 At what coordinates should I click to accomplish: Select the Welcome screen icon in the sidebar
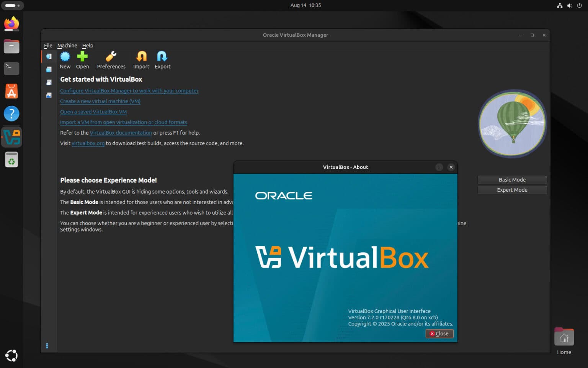coord(49,56)
